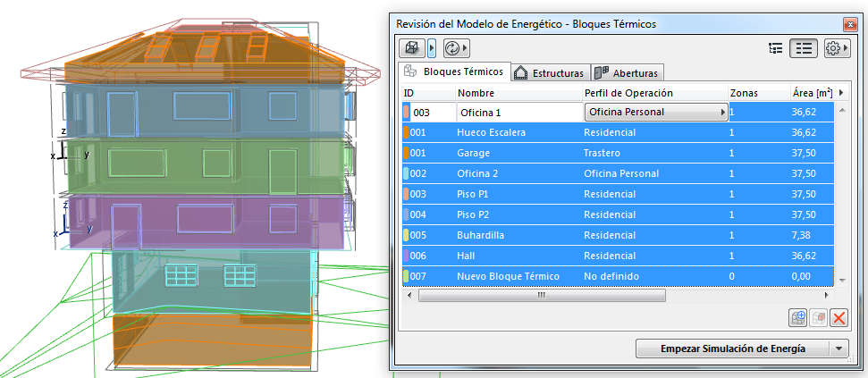The image size is (868, 378).
Task: Select the Hueco Escalera row
Action: (x=618, y=133)
